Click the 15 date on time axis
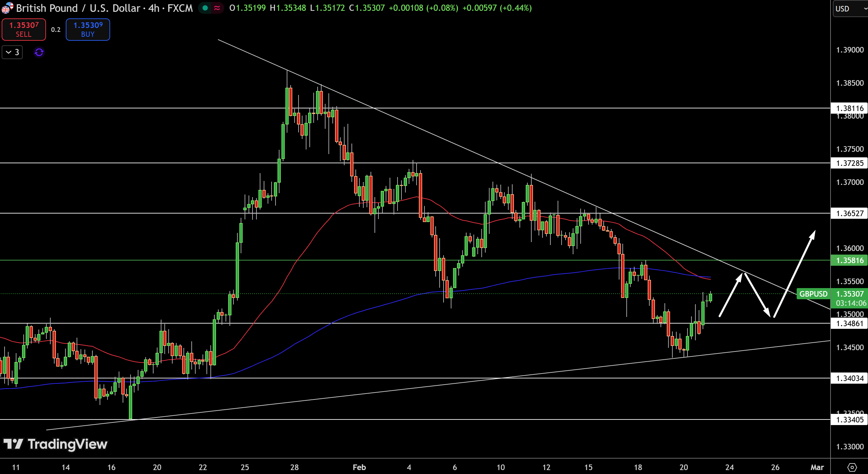Screen dimensions: 868x474 point(588,467)
